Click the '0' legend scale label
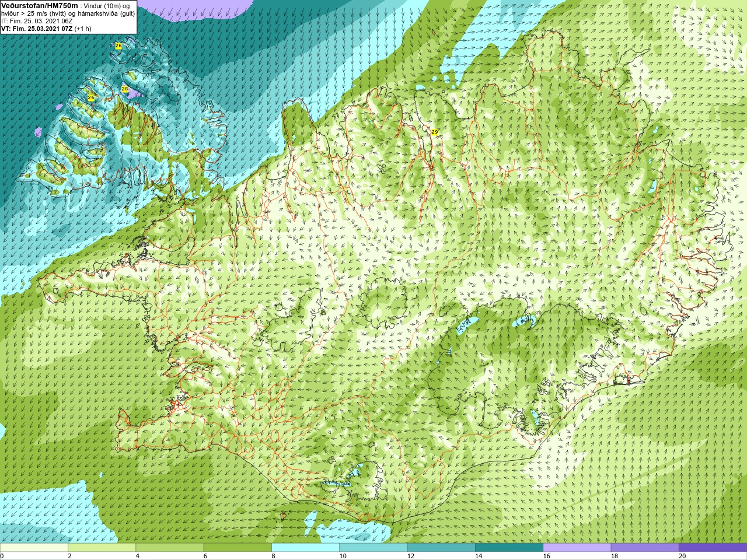 click(2, 556)
